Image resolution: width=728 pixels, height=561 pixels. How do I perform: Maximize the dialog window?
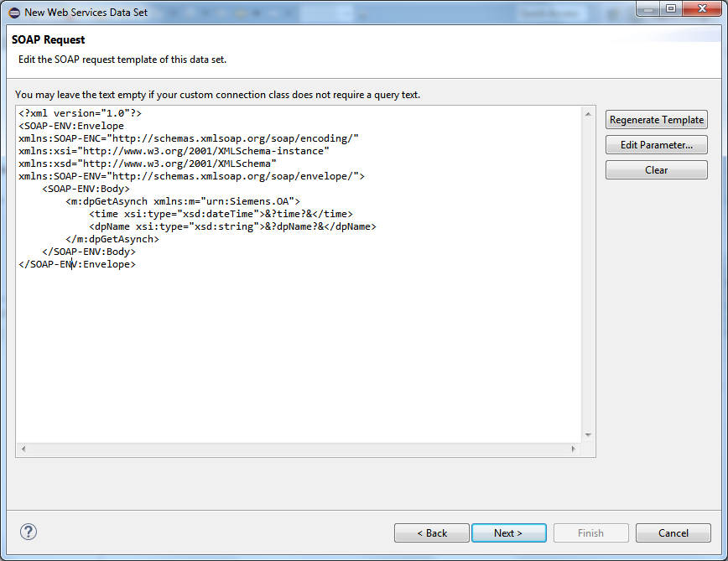tap(670, 9)
